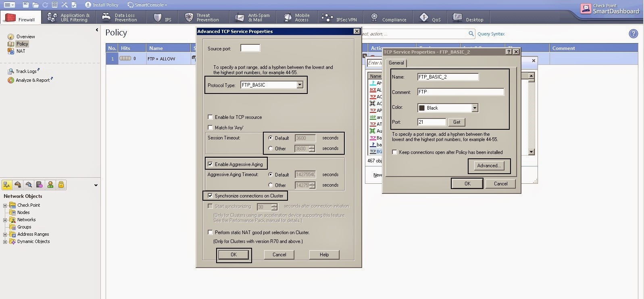The height and width of the screenshot is (299, 644).
Task: Select the Users objects icon
Action: (x=50, y=185)
